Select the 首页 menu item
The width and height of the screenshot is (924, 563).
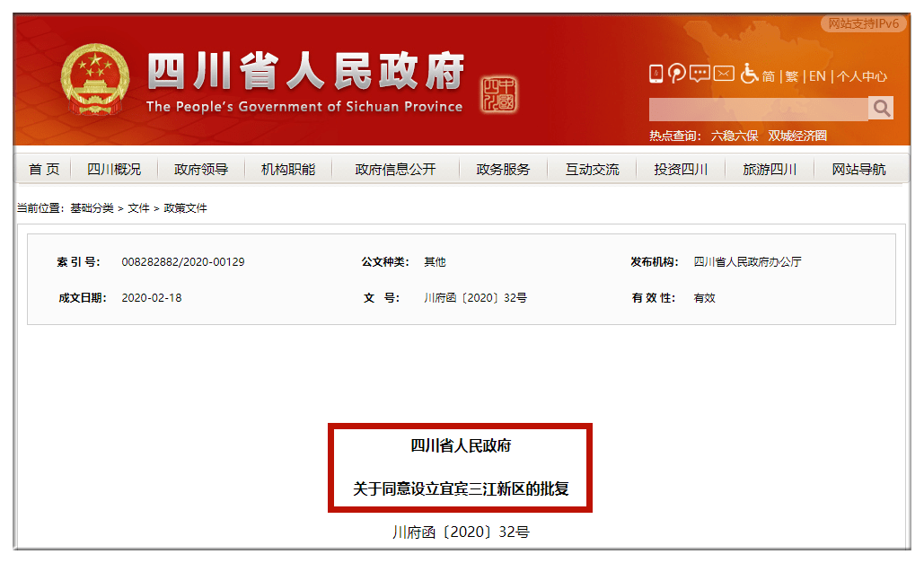tap(42, 168)
